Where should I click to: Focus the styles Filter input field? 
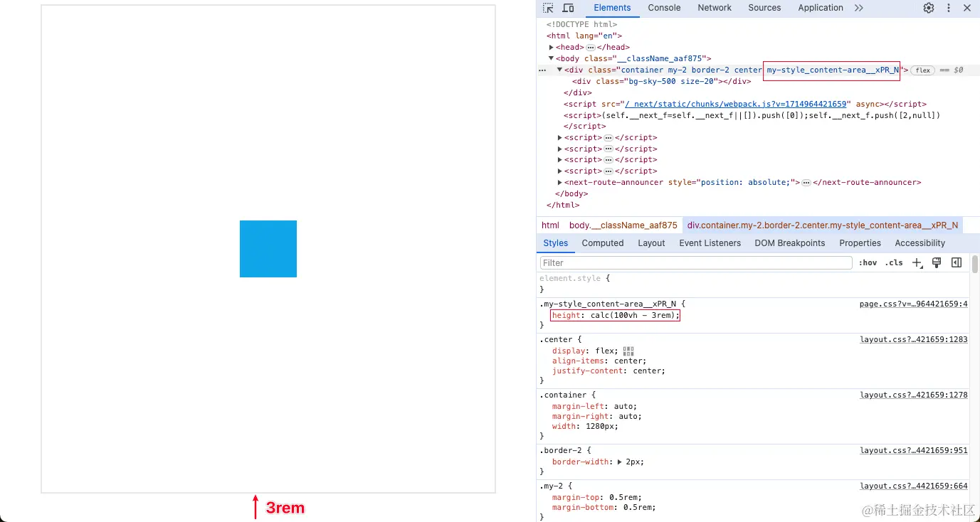pos(695,263)
